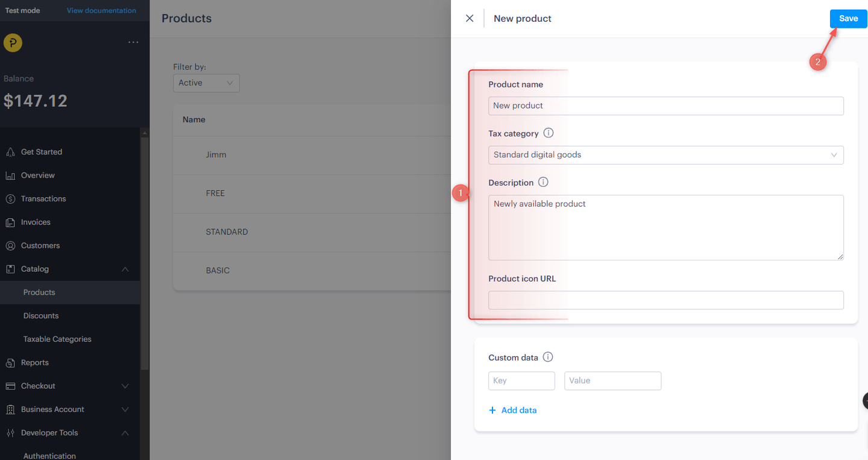The height and width of the screenshot is (460, 868).
Task: Click the Description info icon
Action: (543, 181)
